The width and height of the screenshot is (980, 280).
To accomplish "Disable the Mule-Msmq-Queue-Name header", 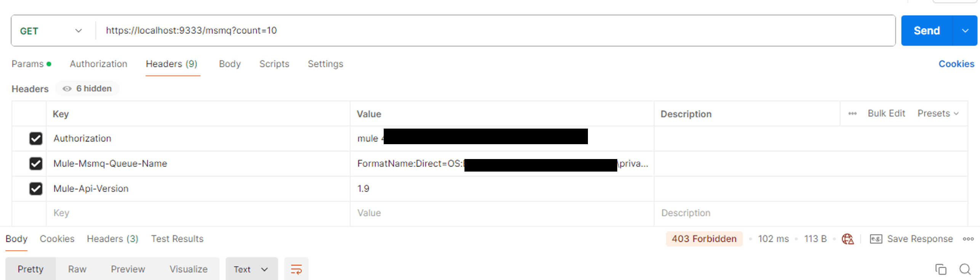I will click(x=35, y=164).
